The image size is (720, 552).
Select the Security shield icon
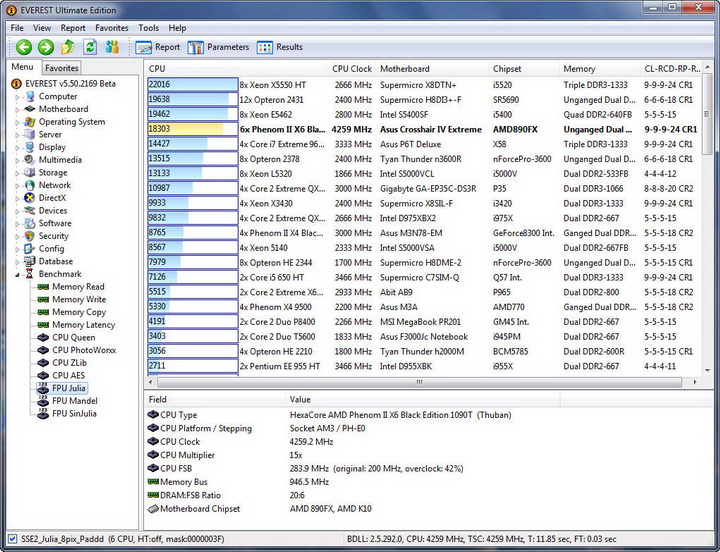[x=30, y=236]
